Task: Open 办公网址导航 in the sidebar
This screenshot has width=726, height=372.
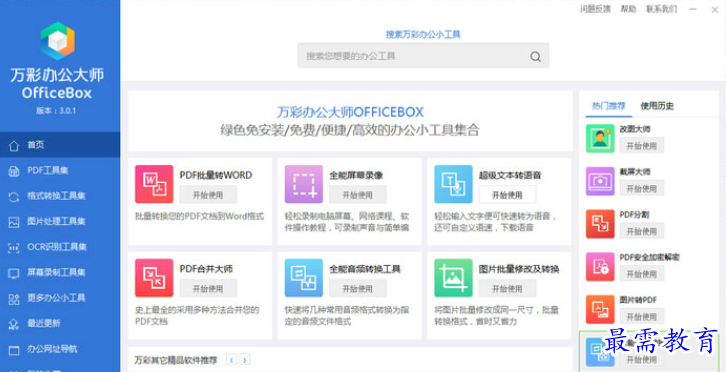Action: (60, 349)
